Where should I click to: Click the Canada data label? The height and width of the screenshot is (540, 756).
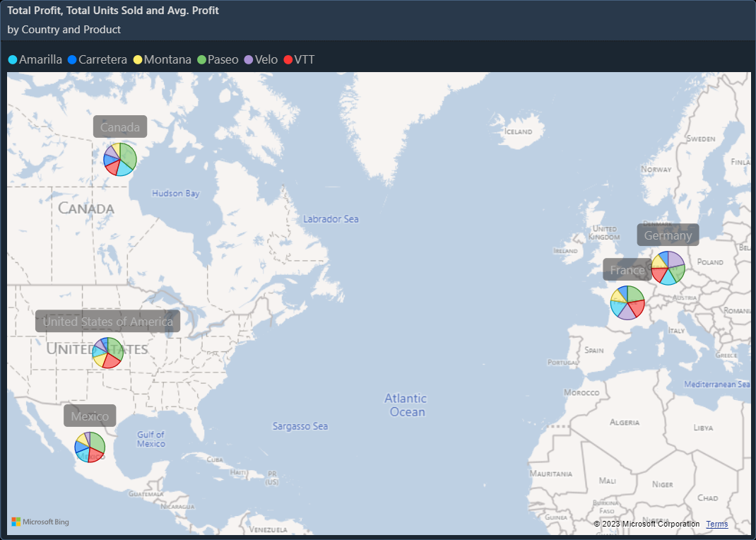120,127
